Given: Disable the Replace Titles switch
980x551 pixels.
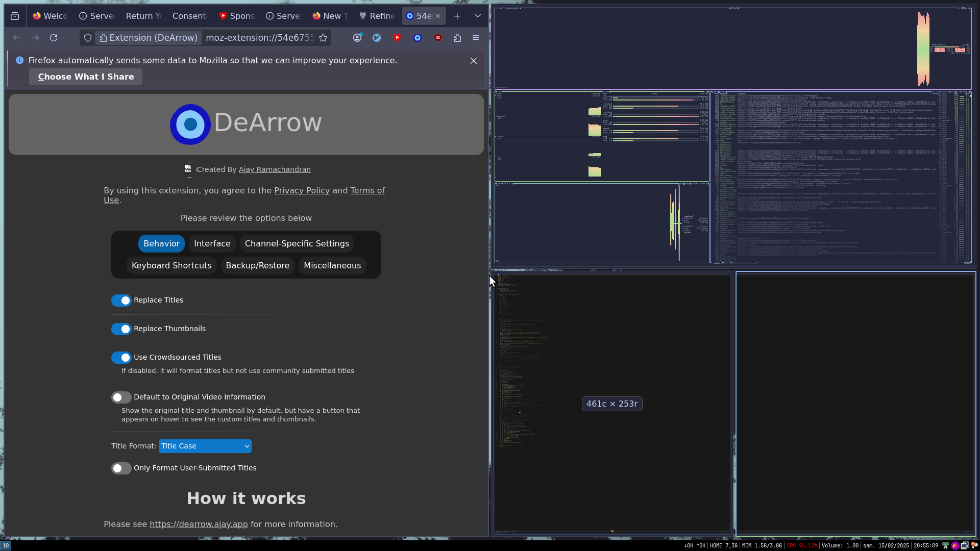Looking at the screenshot, I should pyautogui.click(x=121, y=300).
